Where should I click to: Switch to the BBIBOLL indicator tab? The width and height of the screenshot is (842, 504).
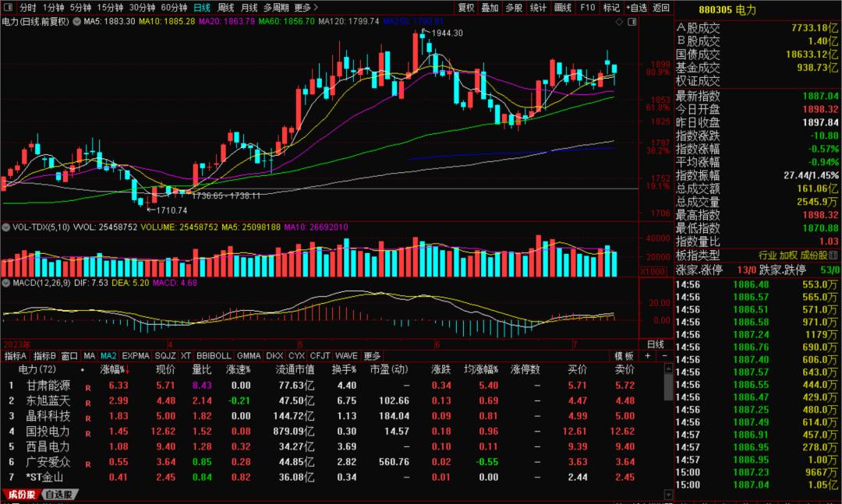(x=214, y=356)
